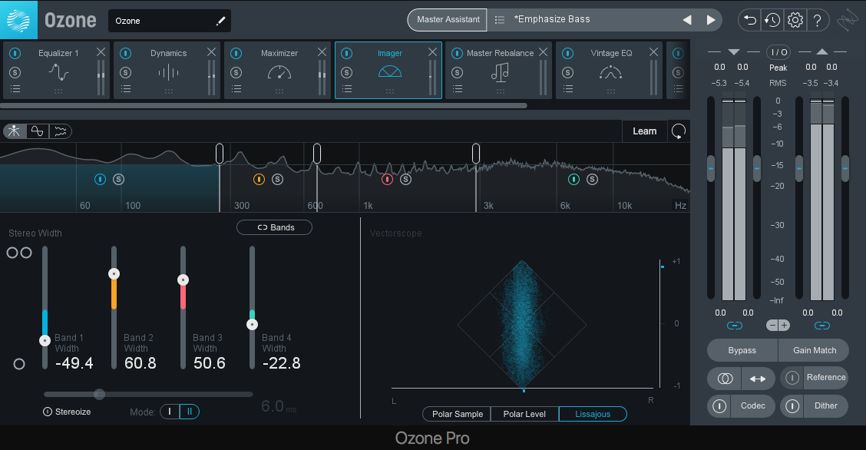Select the Maximizer module icon

click(279, 71)
